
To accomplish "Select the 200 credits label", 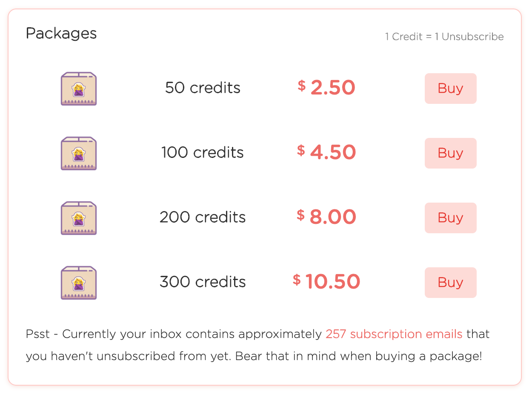I will [x=203, y=218].
